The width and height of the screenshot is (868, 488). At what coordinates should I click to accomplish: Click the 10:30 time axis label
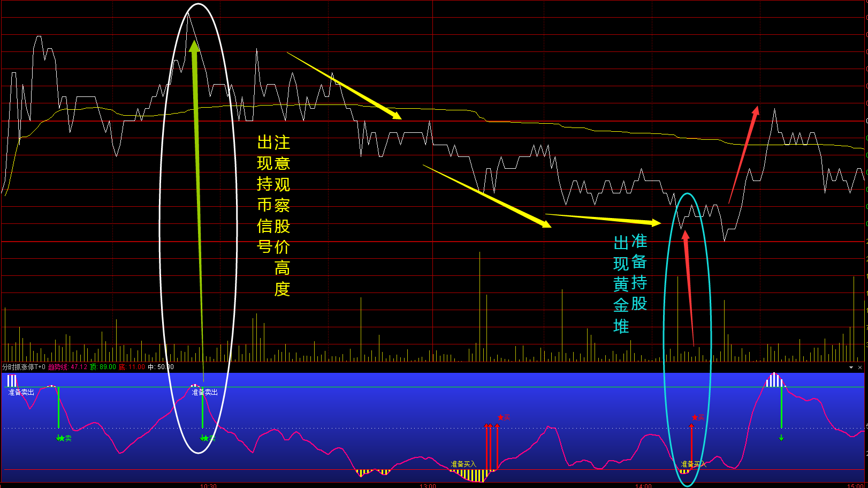click(x=208, y=485)
